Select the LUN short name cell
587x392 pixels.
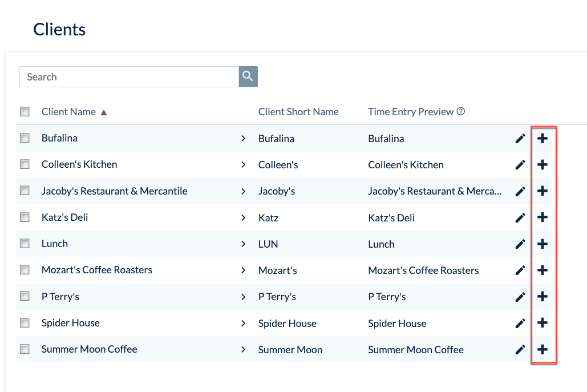point(268,244)
